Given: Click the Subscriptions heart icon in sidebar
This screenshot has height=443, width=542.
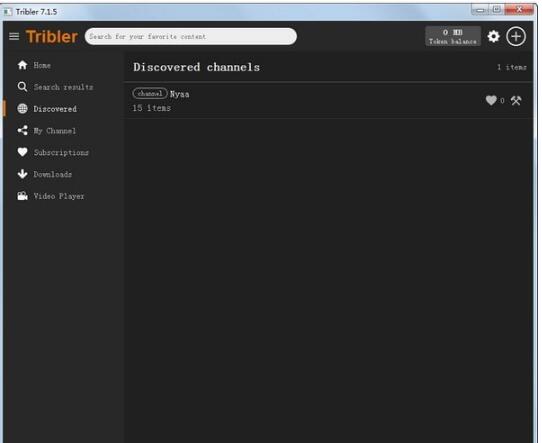Looking at the screenshot, I should point(22,152).
